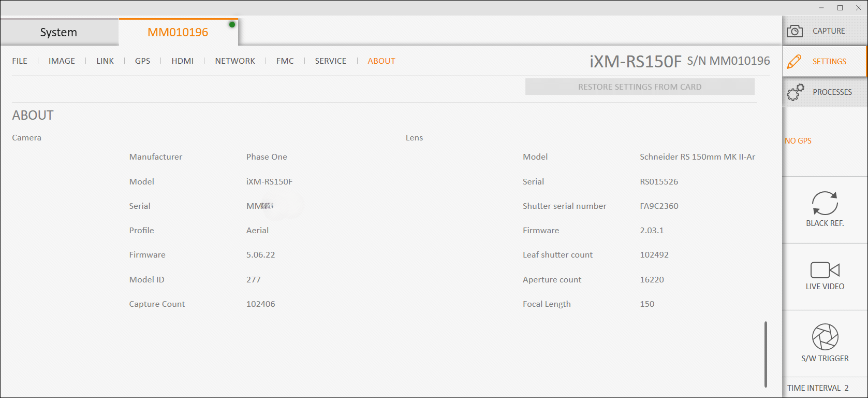This screenshot has width=868, height=398.
Task: Select the Settings pencil icon
Action: tap(794, 61)
